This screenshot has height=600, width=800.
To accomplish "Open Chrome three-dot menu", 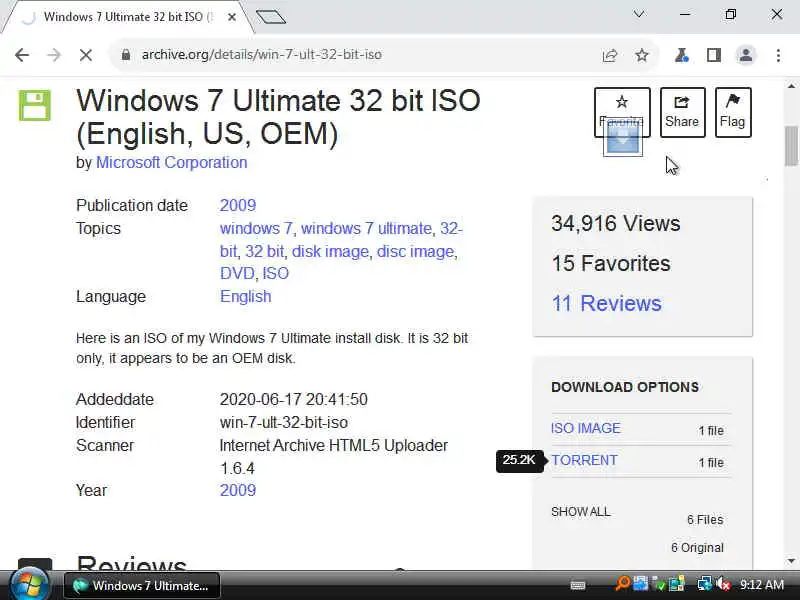I will (x=778, y=55).
